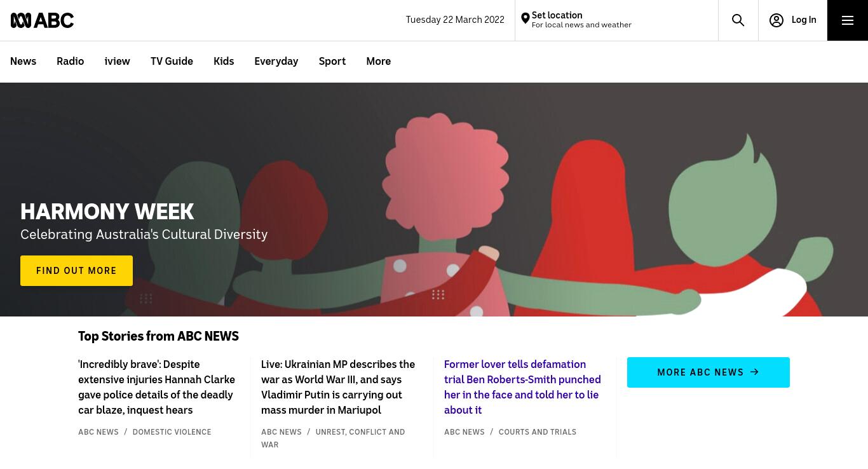This screenshot has width=868, height=469.
Task: Click ABC NEWS label under Hannah Clarke story
Action: [x=98, y=432]
